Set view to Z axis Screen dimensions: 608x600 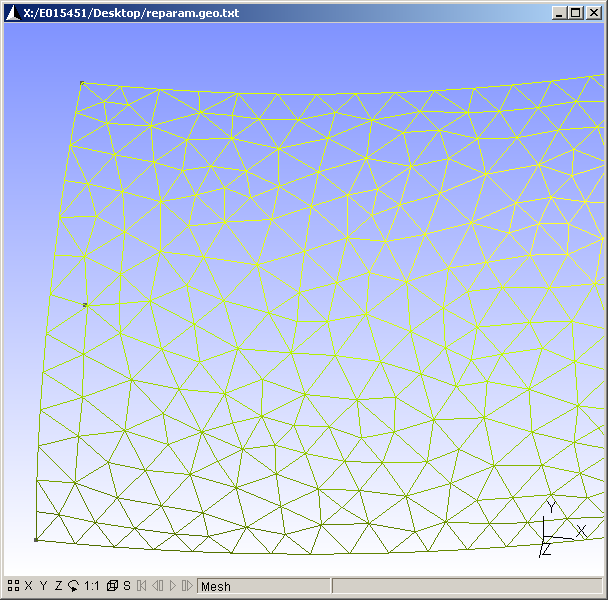click(58, 586)
